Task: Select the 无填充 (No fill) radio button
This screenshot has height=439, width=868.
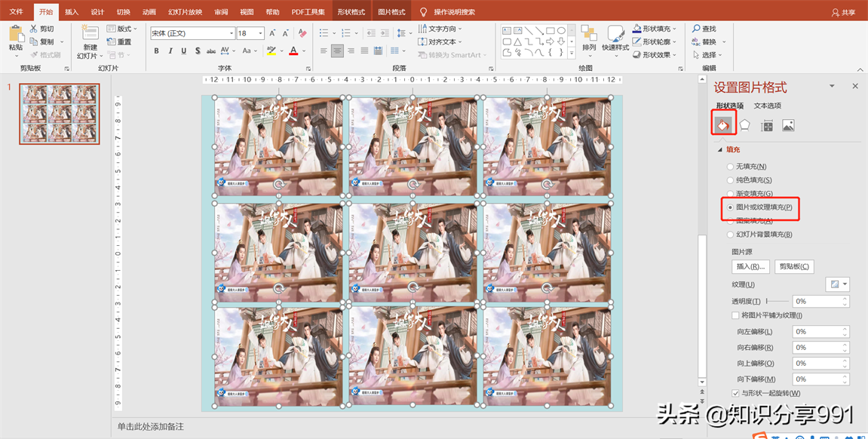Action: click(x=730, y=167)
